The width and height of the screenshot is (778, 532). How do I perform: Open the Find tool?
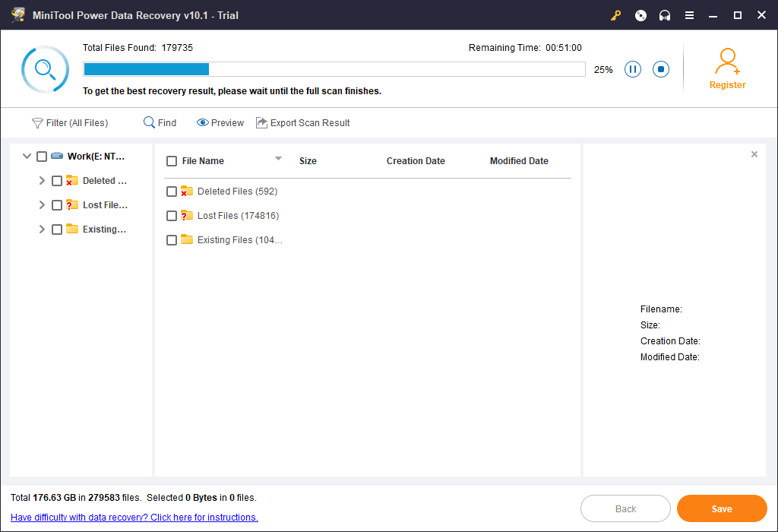click(160, 123)
